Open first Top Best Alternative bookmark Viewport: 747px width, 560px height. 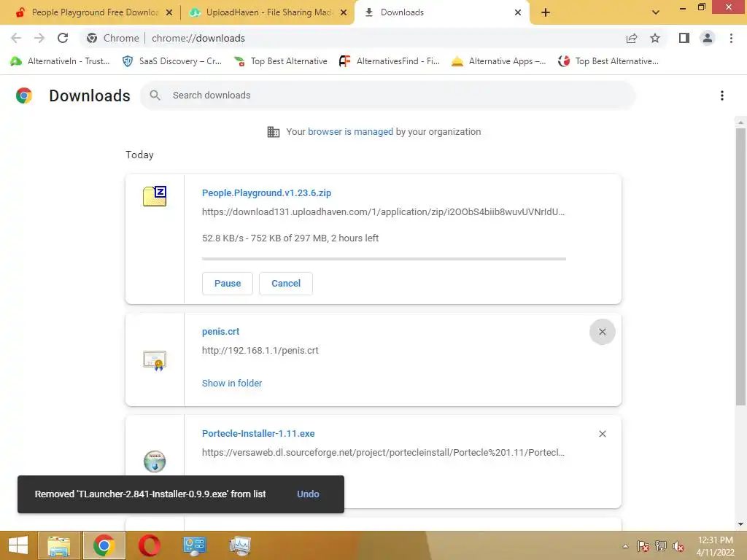tap(281, 61)
